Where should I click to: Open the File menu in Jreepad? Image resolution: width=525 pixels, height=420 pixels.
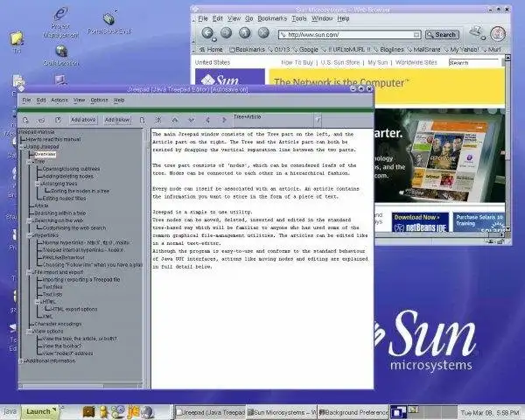27,100
